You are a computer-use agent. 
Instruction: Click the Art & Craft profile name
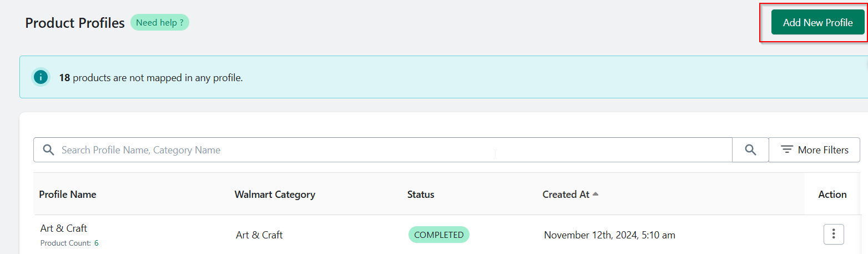[64, 228]
